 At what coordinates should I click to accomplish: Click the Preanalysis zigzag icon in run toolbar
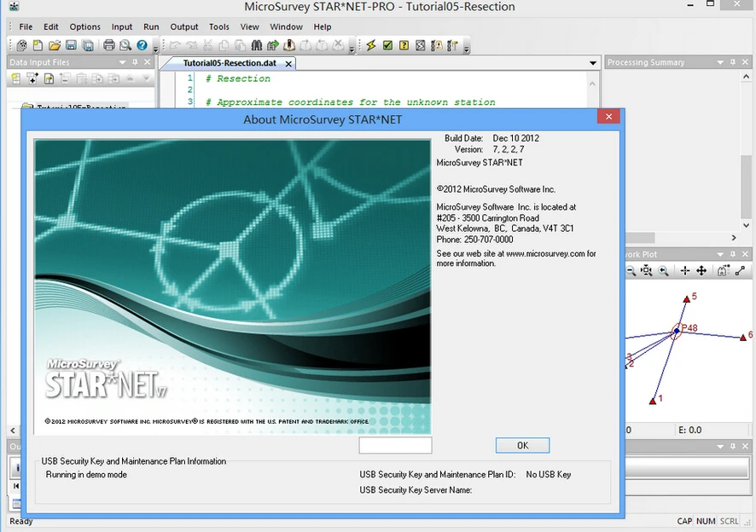(x=421, y=45)
